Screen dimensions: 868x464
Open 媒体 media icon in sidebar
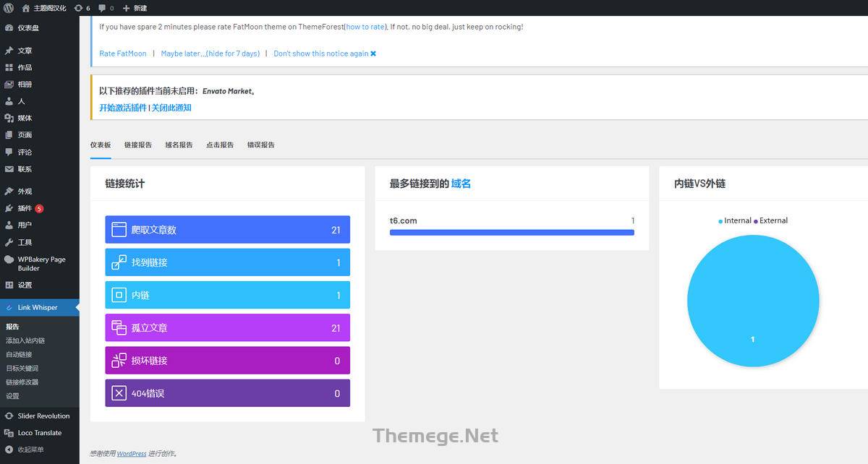click(x=9, y=118)
